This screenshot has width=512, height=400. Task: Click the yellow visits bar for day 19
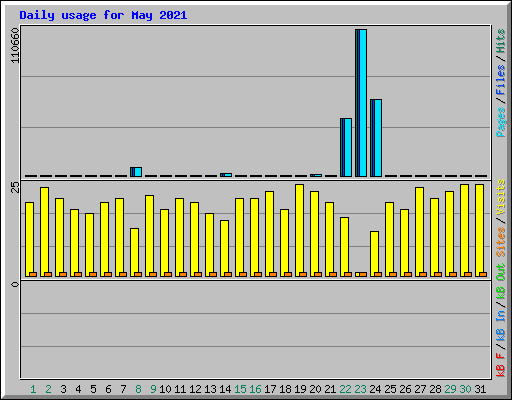299,230
